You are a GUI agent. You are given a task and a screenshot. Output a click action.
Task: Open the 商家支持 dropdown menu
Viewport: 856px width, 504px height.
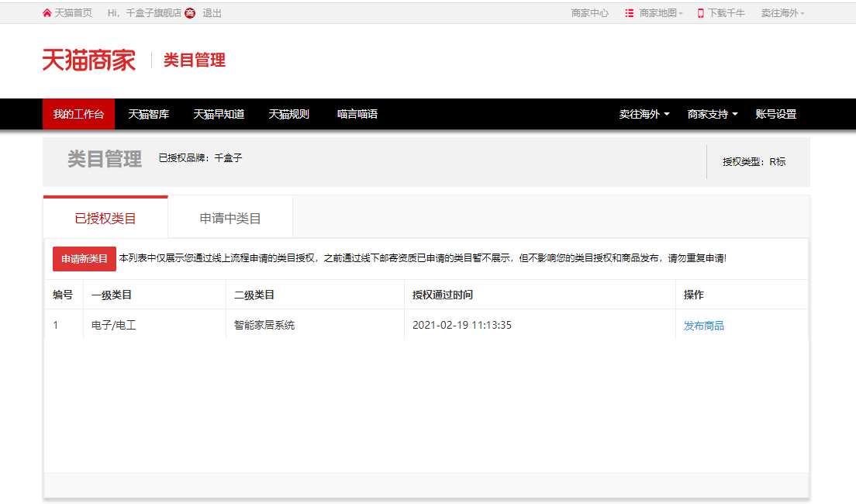(x=712, y=114)
